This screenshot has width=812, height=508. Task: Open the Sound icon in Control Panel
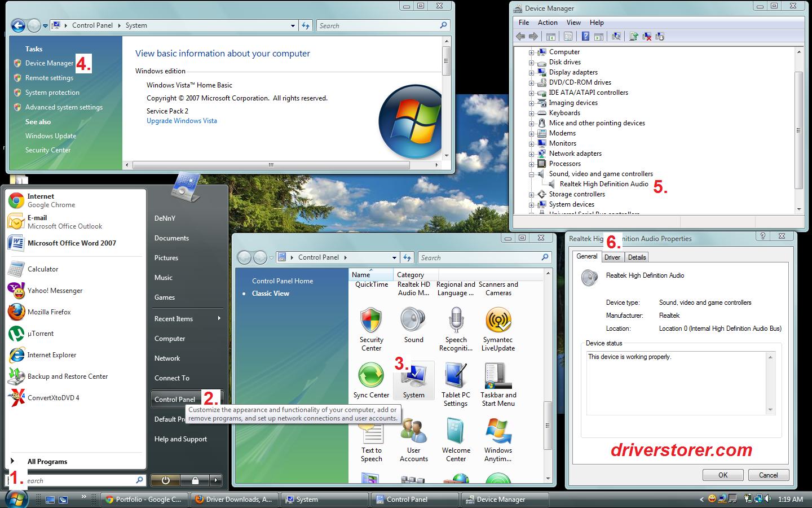(x=413, y=325)
